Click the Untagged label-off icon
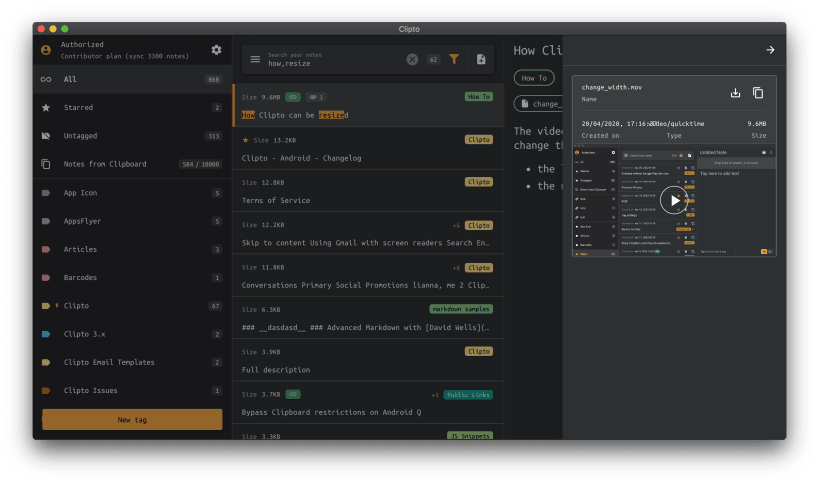Screen dimensions: 819x483 coord(46,136)
